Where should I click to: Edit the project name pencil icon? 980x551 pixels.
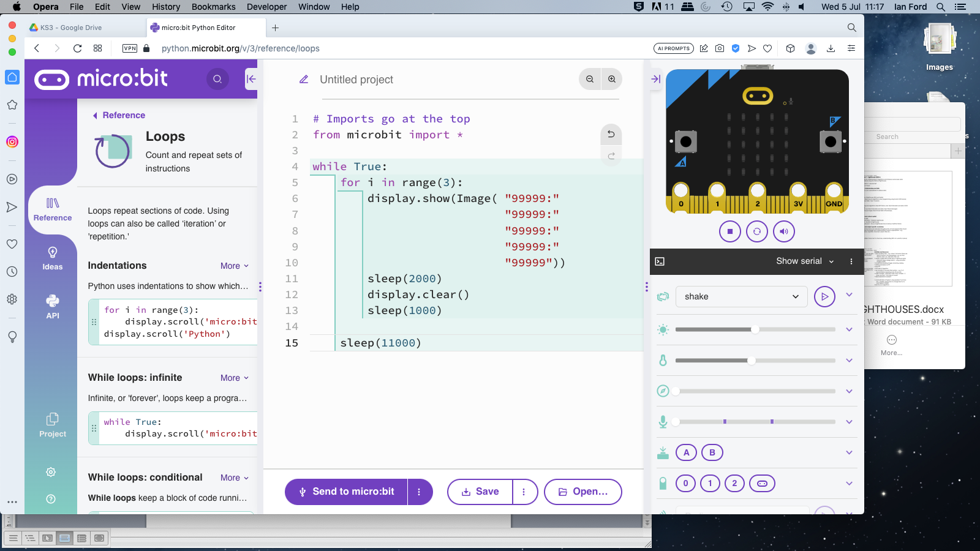304,80
